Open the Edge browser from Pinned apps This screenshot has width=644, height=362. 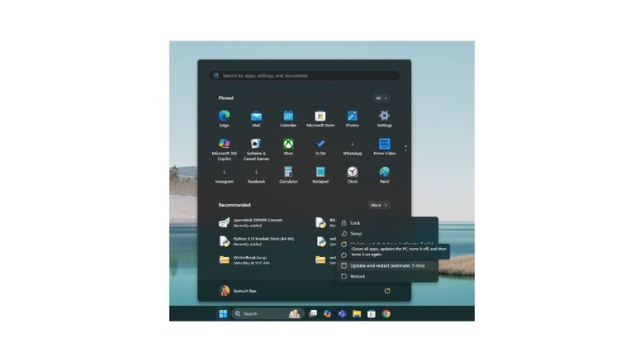(x=225, y=118)
